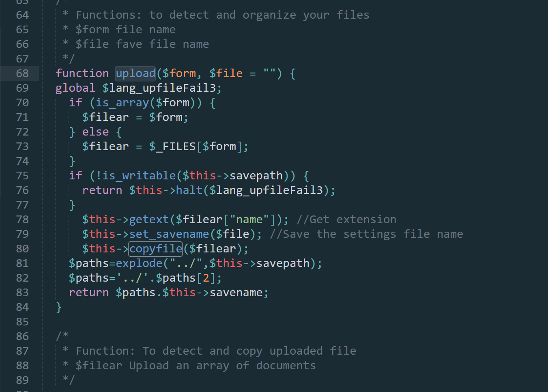Click line number 75 in the gutter

tap(22, 176)
